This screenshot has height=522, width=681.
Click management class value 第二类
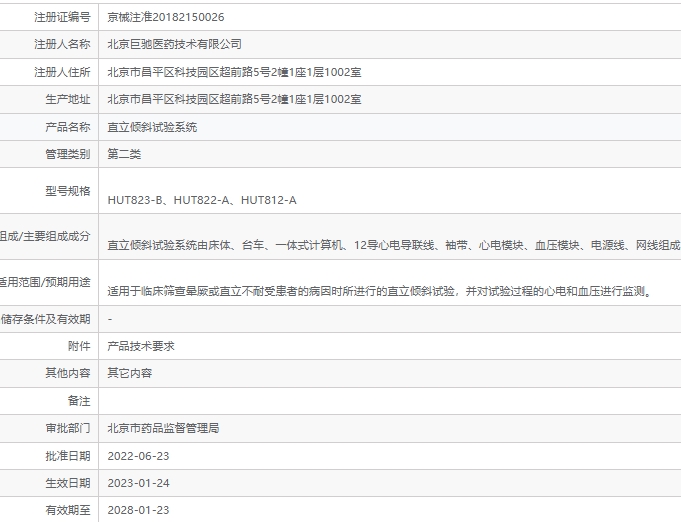124,154
